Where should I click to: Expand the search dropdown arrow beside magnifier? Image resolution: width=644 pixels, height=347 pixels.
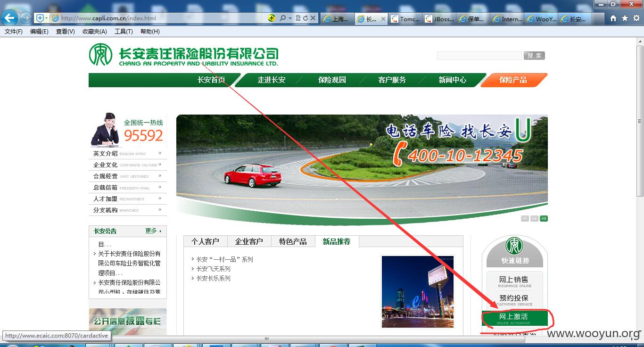pyautogui.click(x=290, y=18)
